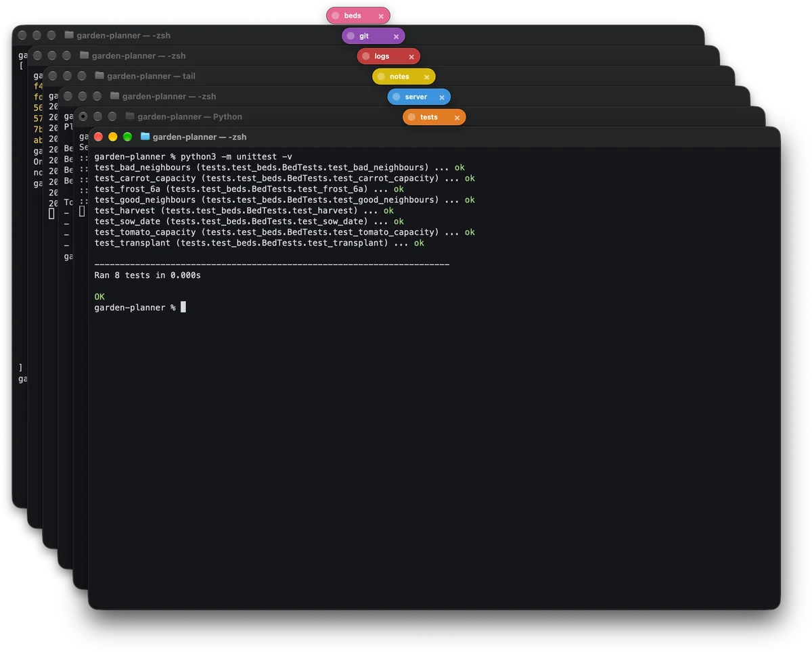Click the 'garden-planner — tail' window title
This screenshot has height=652, width=812.
pos(151,76)
